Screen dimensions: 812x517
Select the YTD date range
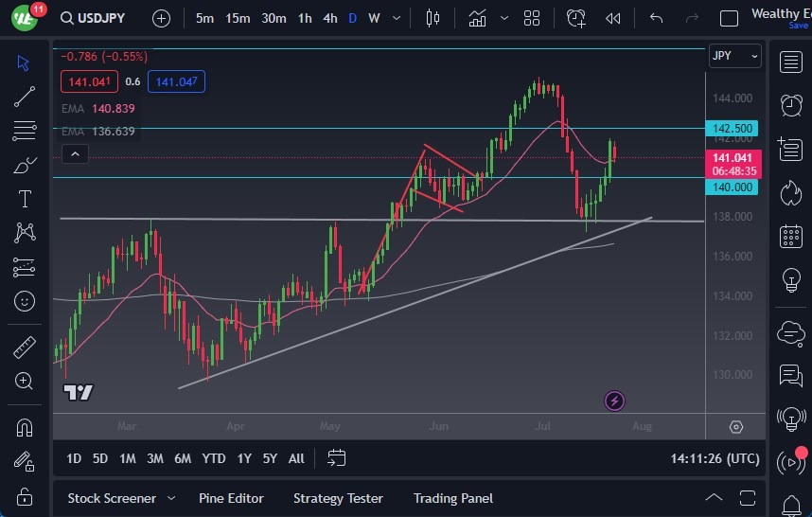(x=214, y=458)
